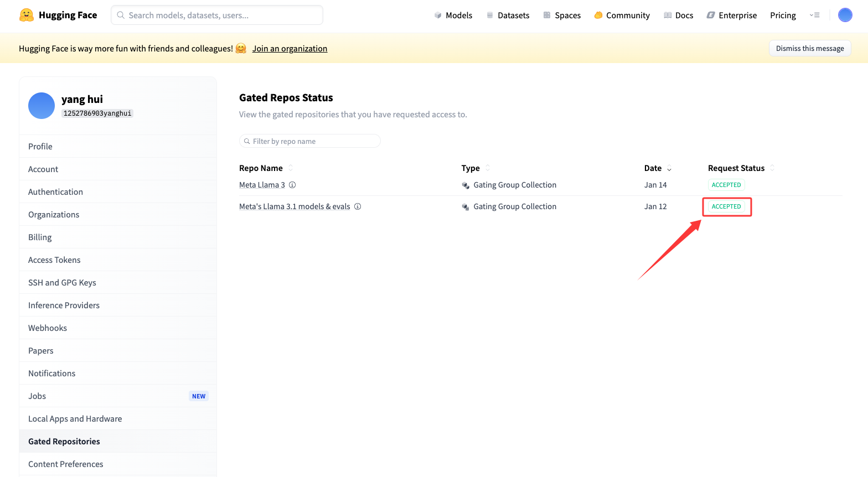
Task: Click the yang hui profile avatar in sidebar
Action: [42, 106]
